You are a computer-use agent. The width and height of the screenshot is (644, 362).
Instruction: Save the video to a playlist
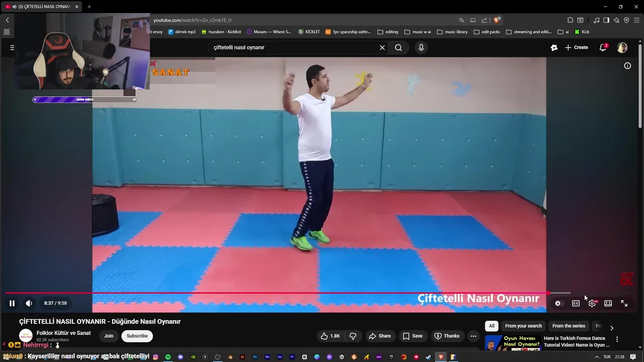coord(413,336)
